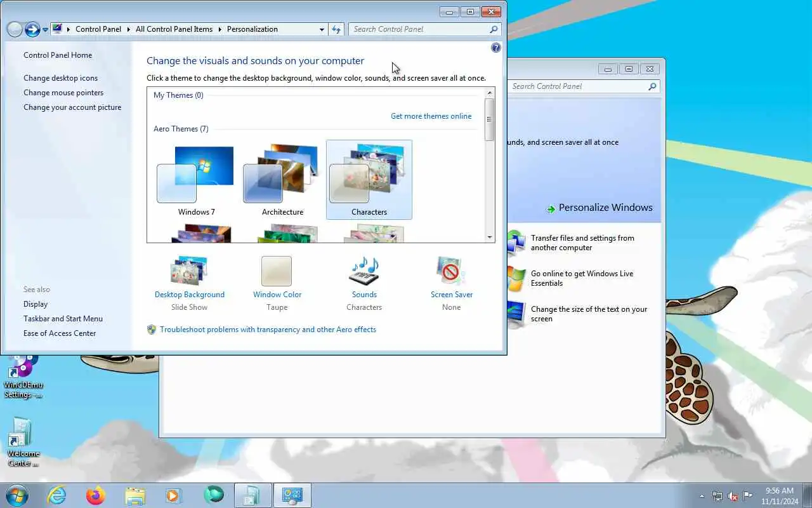This screenshot has width=812, height=508.
Task: Select the Windows 7 theme
Action: point(196,180)
